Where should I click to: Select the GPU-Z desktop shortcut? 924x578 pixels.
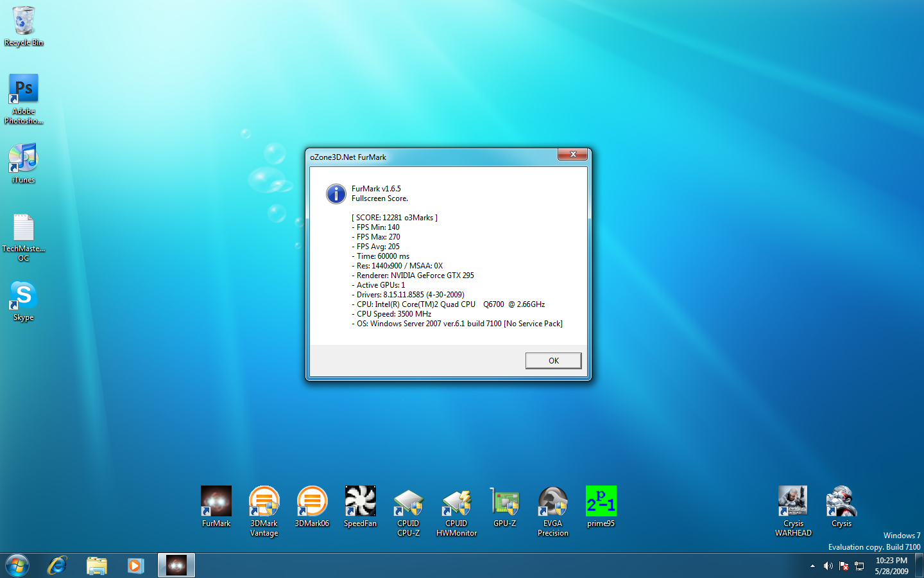coord(505,507)
